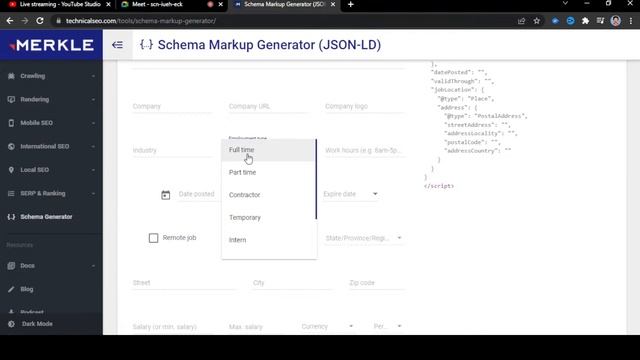Toggle Dark Mode

(37, 324)
